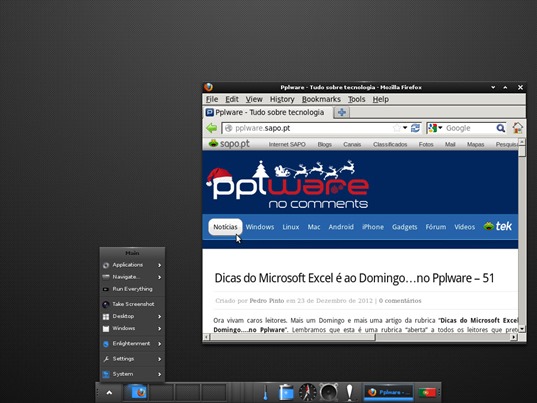Open the search engine dropdown next to Google icon
537x403 pixels.
(440, 128)
